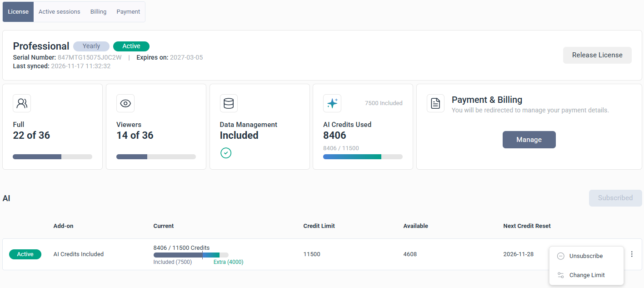Choose Unsubscribe from the context menu
This screenshot has width=644, height=288.
(x=586, y=256)
